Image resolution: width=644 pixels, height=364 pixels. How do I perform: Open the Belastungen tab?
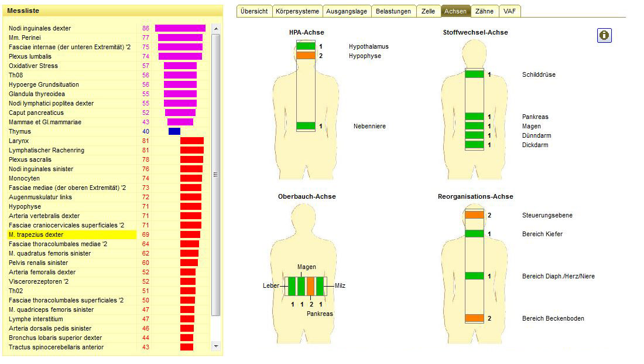tap(393, 11)
